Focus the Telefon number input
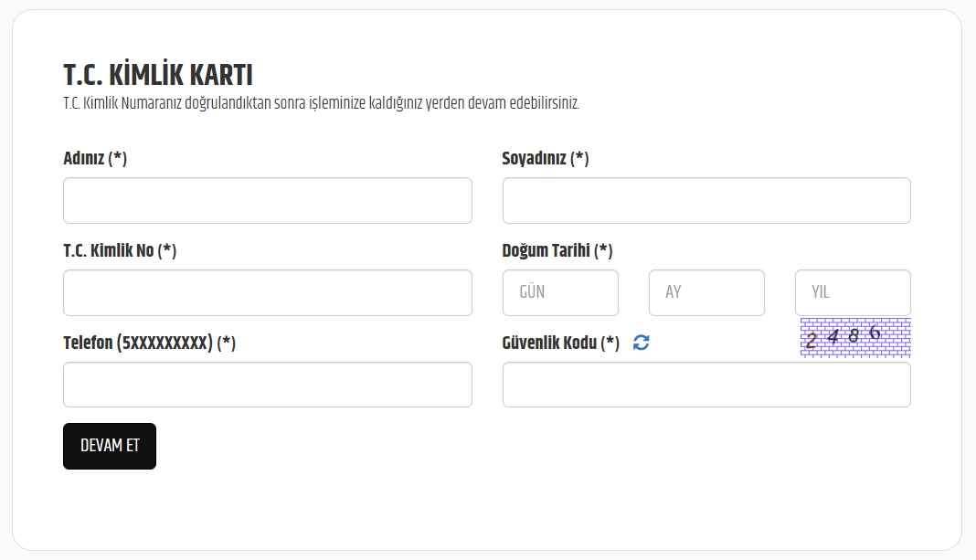Image resolution: width=976 pixels, height=560 pixels. click(267, 385)
